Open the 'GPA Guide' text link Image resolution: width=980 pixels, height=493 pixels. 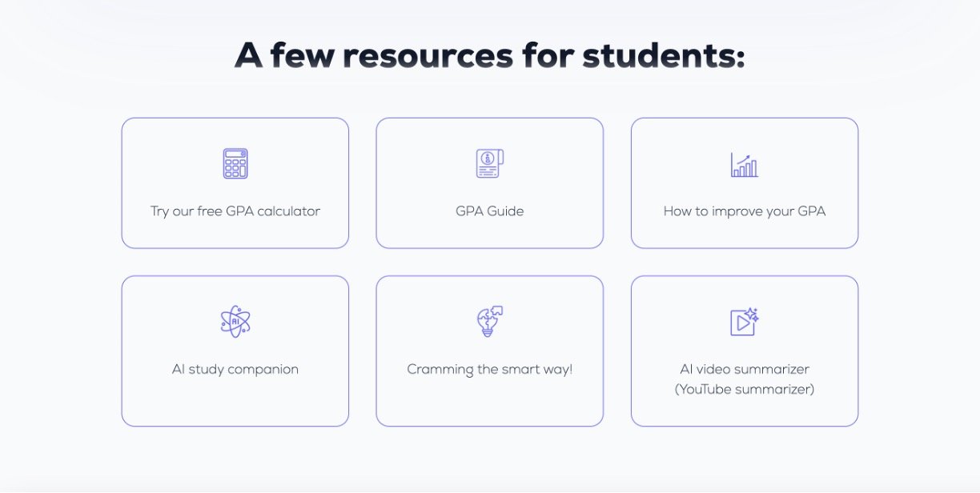pyautogui.click(x=489, y=212)
